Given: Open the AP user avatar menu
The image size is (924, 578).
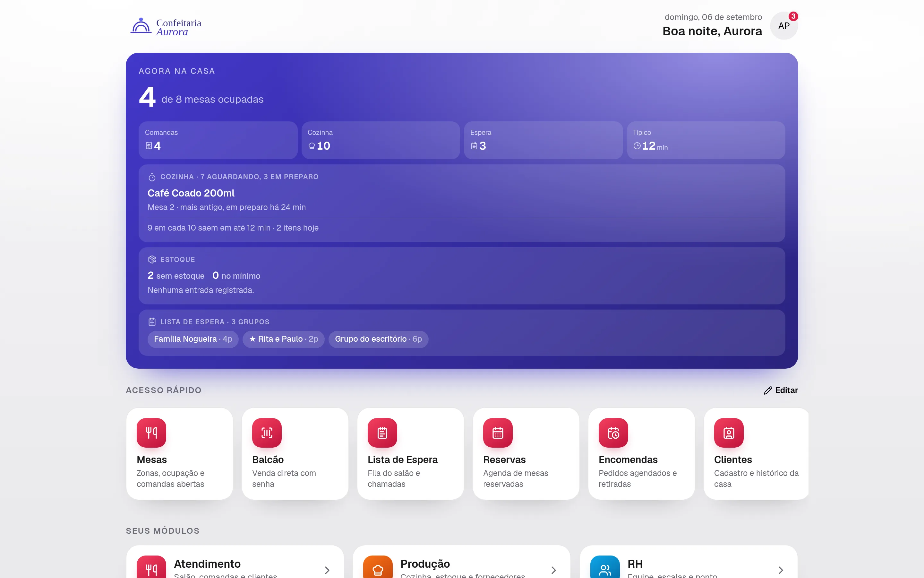Looking at the screenshot, I should click(784, 26).
